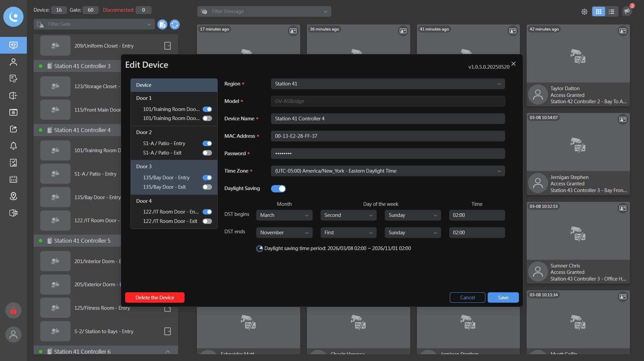Screen dimensions: 644x361
Task: Open the DST begins month dropdown
Action: (284, 215)
